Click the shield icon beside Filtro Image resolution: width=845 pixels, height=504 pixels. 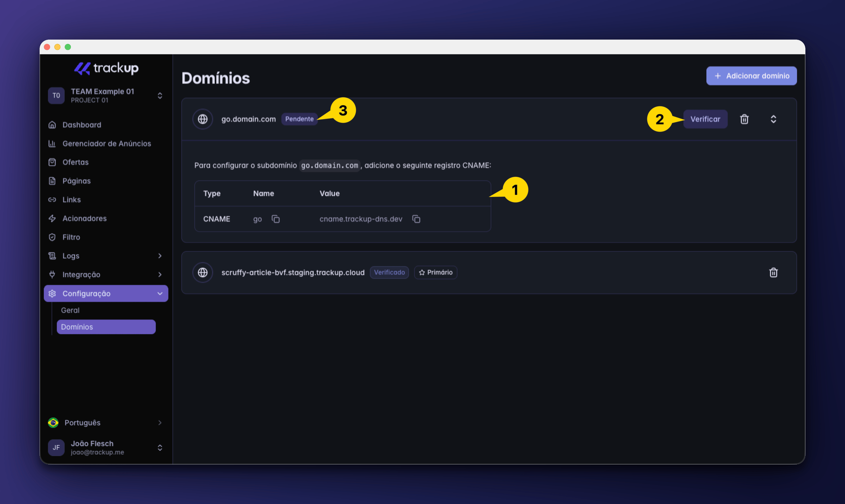52,237
